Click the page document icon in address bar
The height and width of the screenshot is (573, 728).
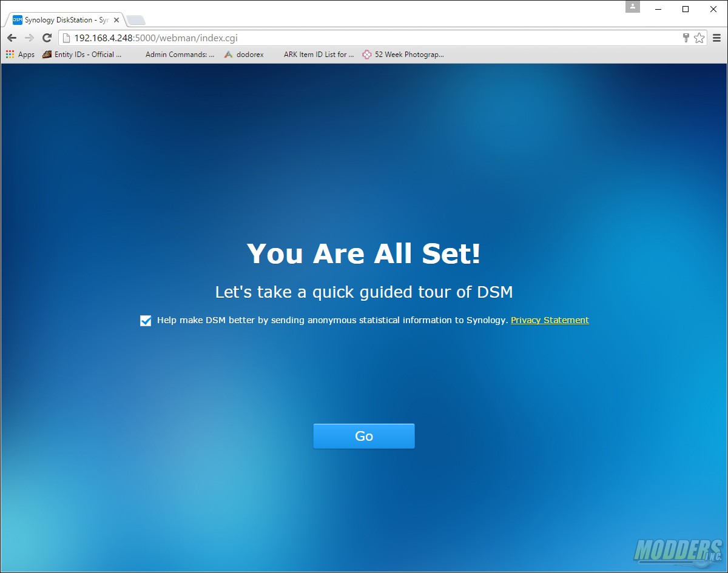click(x=67, y=38)
